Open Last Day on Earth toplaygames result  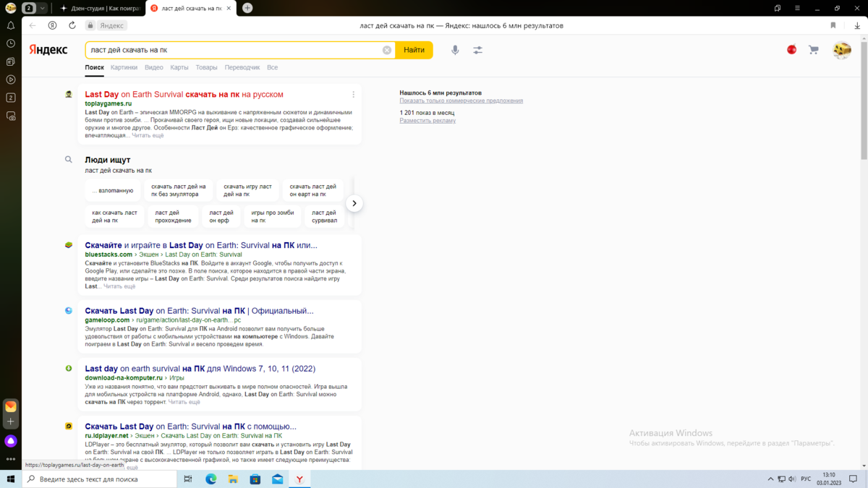point(184,95)
